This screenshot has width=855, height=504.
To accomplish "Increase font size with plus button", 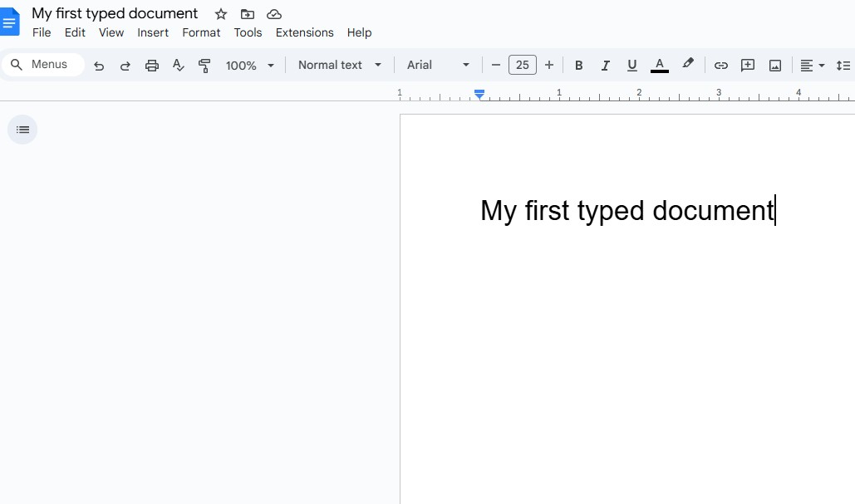I will pyautogui.click(x=549, y=65).
